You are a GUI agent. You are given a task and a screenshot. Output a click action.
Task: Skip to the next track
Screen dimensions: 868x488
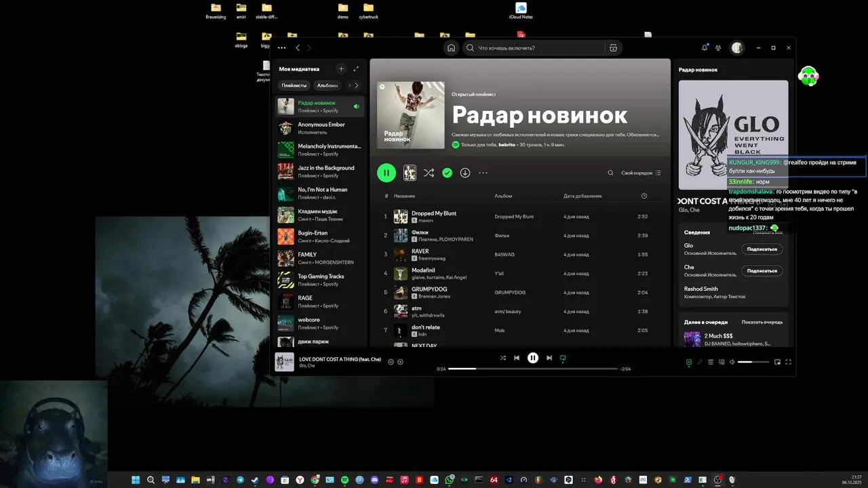pos(549,358)
